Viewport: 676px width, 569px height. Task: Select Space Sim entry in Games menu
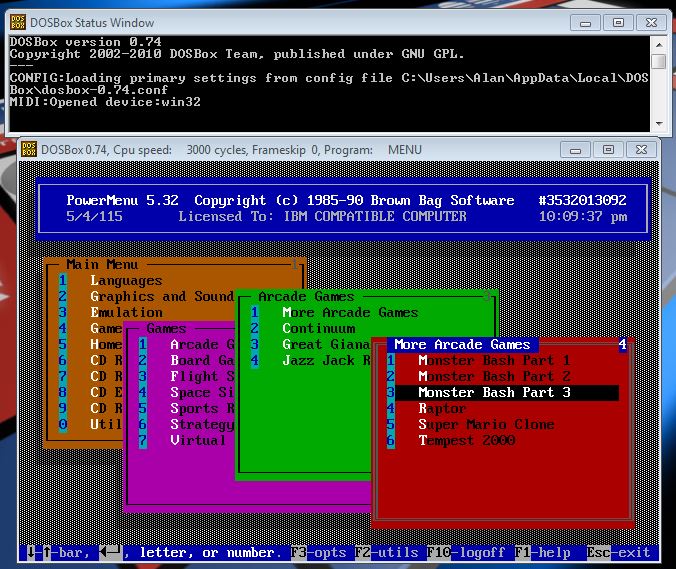[202, 392]
